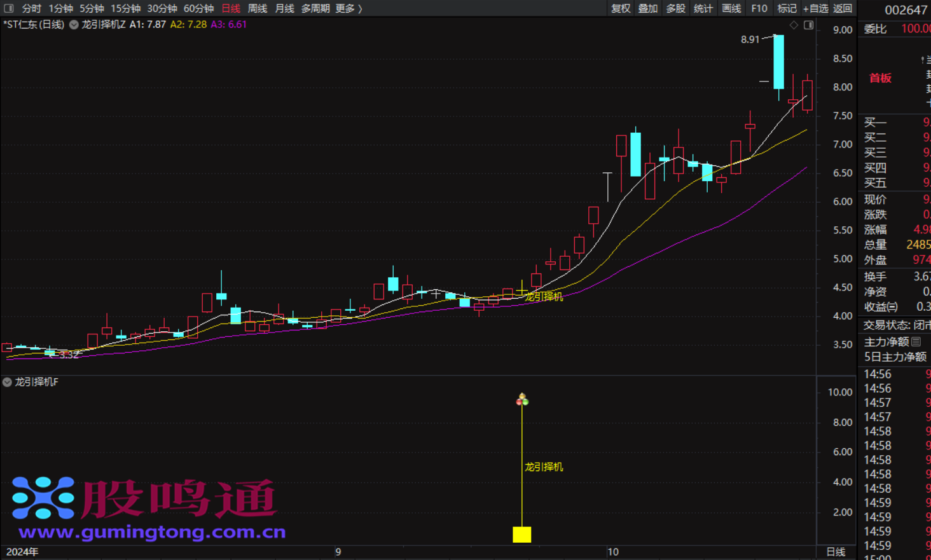Click the 龙引择机 signal marker icon in sub-chart
This screenshot has width=931, height=560.
[x=522, y=400]
